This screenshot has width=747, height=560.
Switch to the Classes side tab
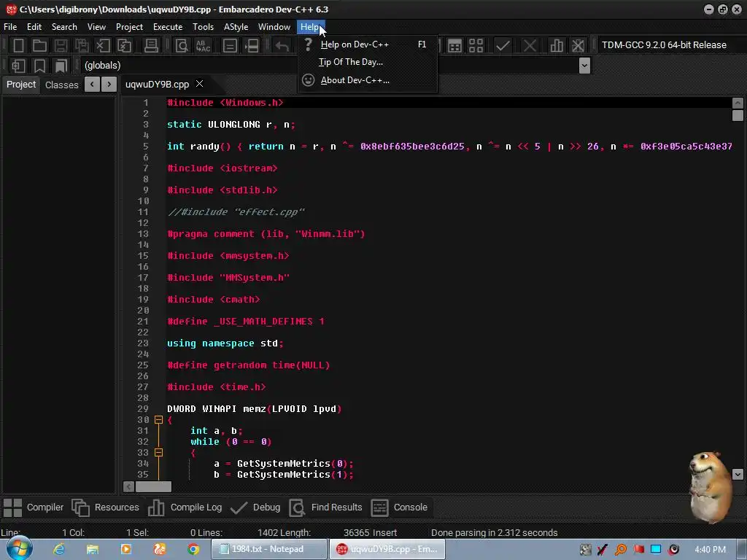click(x=61, y=85)
